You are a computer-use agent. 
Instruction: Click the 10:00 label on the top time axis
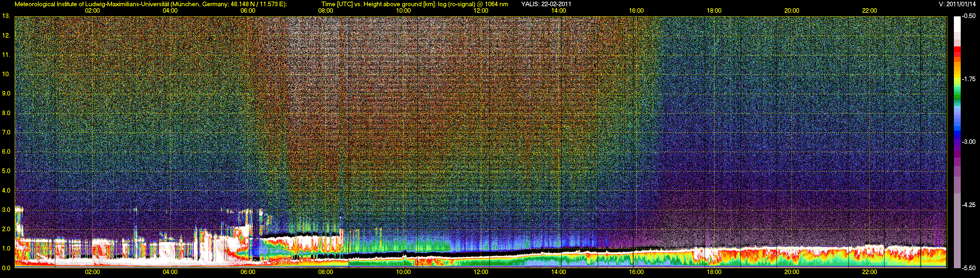403,11
